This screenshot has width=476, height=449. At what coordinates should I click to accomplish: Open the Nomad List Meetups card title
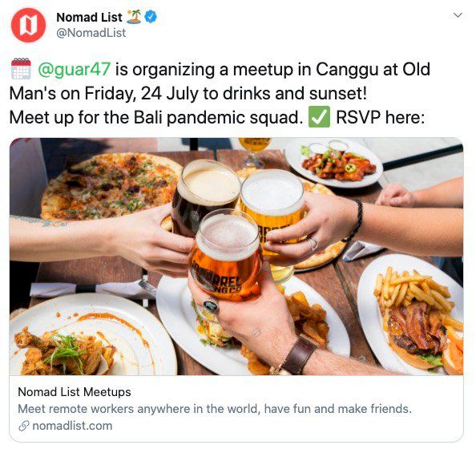tap(75, 392)
